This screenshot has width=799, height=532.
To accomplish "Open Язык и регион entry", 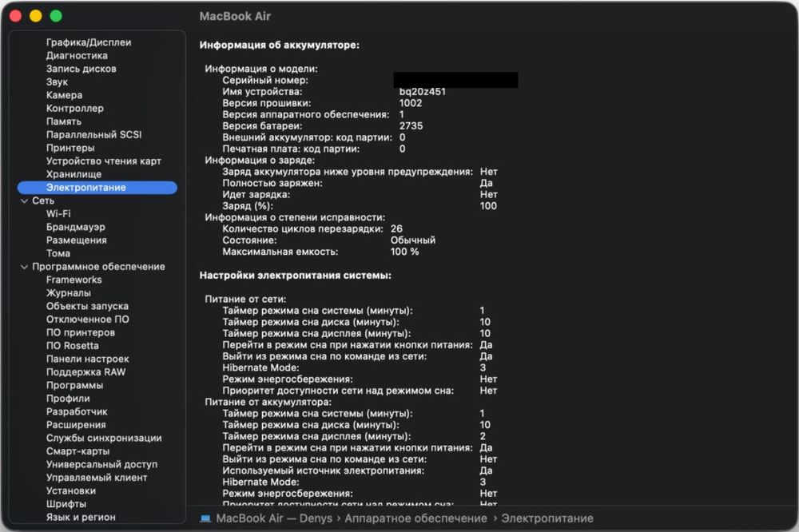I will click(x=80, y=518).
